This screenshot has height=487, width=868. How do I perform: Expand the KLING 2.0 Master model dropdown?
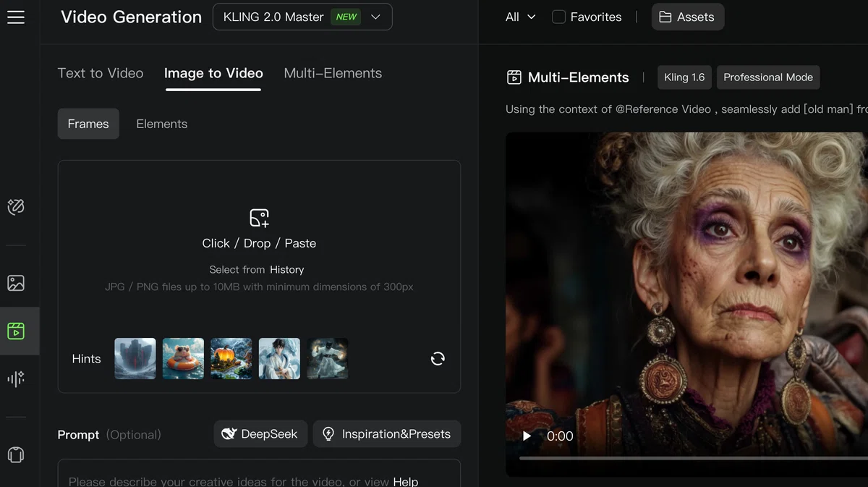[x=302, y=17]
